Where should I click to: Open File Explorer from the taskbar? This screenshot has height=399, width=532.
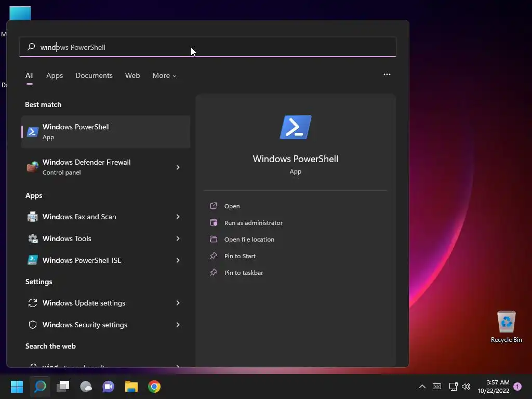(x=131, y=387)
